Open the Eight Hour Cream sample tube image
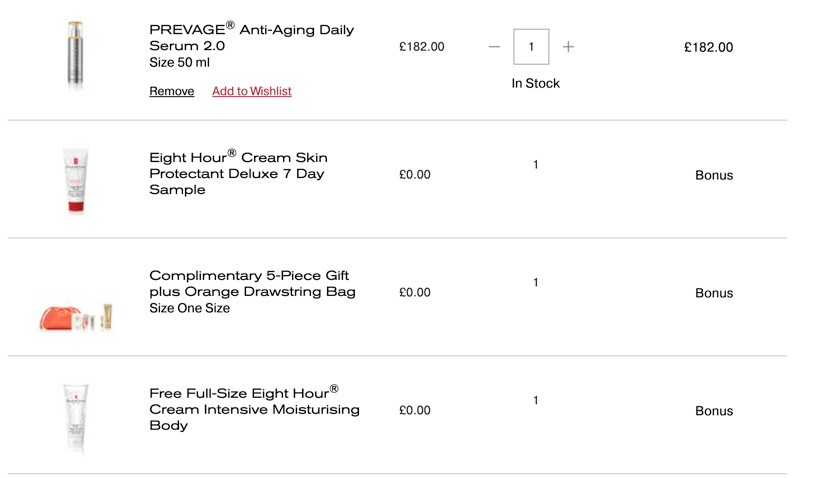813x478 pixels. click(75, 180)
